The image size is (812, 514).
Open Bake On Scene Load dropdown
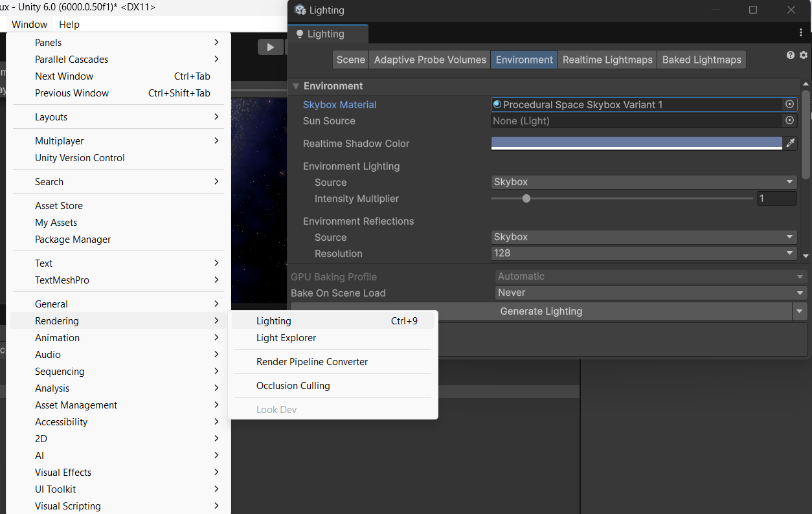(x=651, y=293)
